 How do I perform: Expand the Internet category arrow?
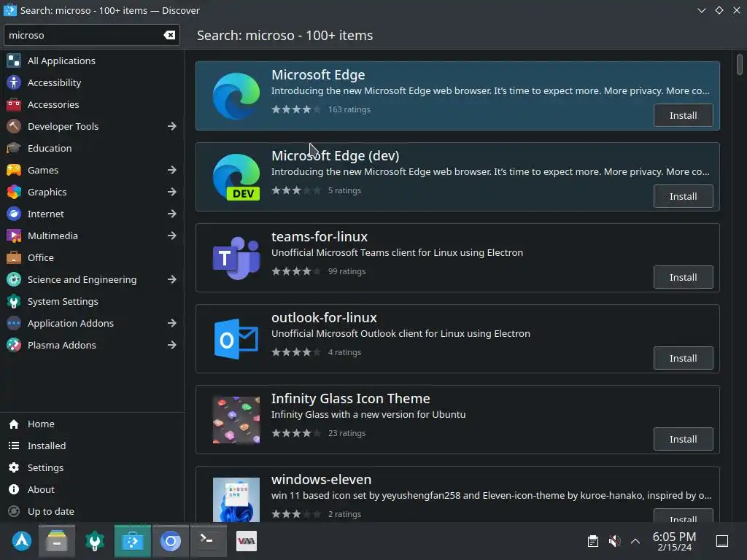pyautogui.click(x=172, y=214)
